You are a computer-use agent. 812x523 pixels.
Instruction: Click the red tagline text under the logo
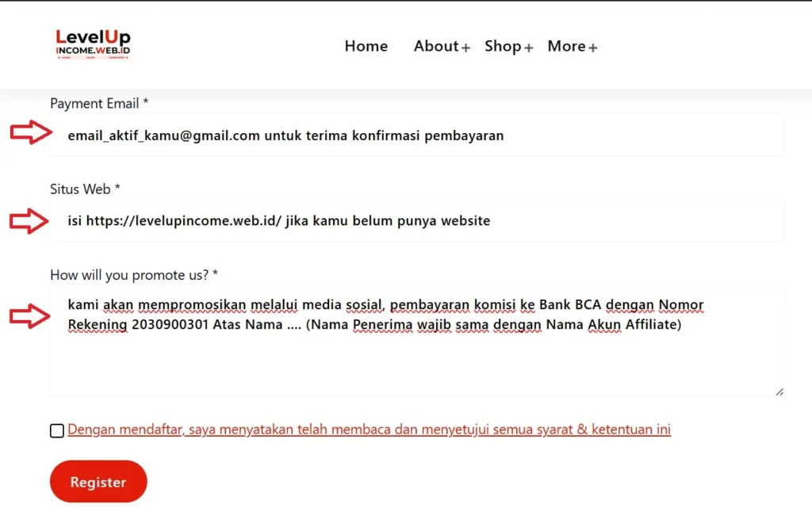pyautogui.click(x=93, y=59)
